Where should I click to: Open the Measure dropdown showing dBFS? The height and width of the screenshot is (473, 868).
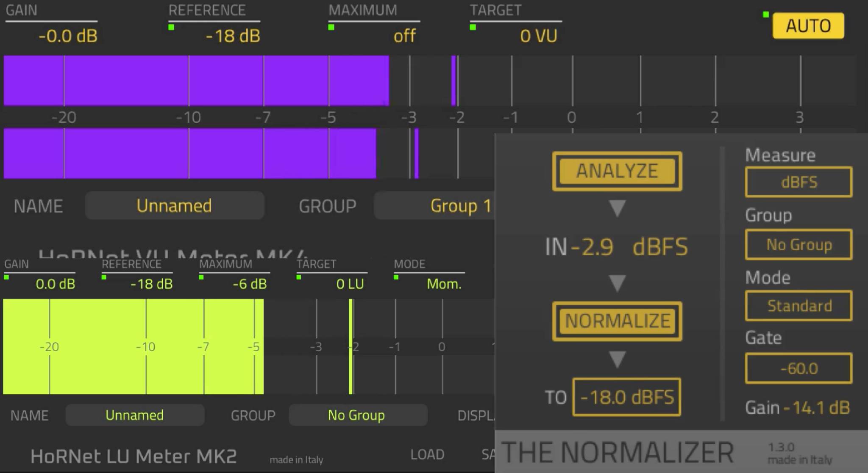[x=798, y=182]
